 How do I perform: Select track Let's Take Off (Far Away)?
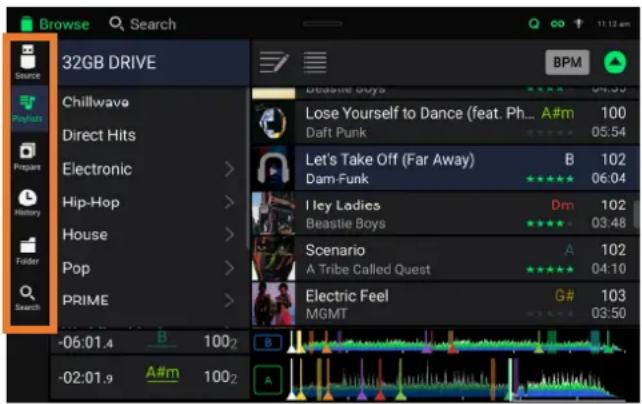coord(445,168)
